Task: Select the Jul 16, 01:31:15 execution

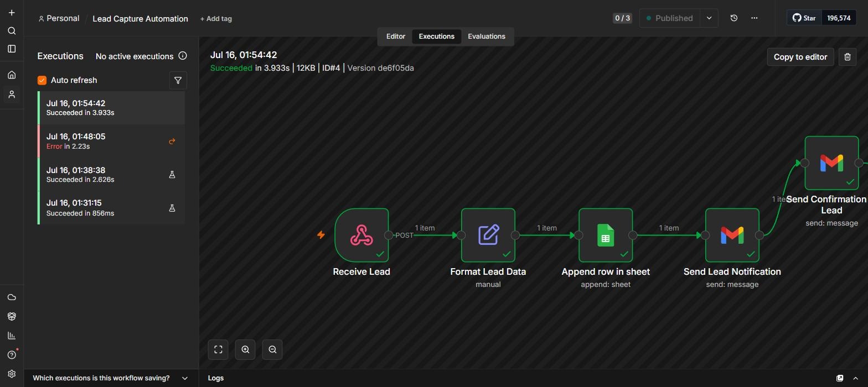Action: point(111,208)
